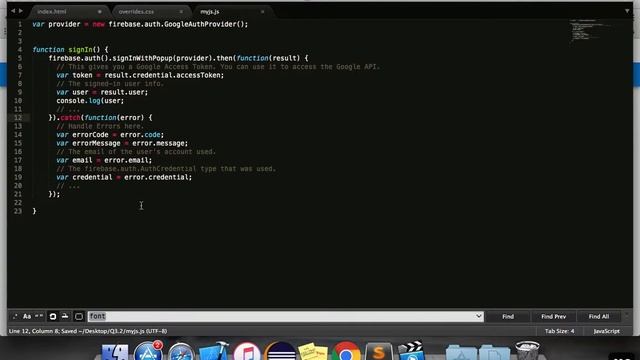This screenshot has height=360, width=640.
Task: Open iTunes from the dock
Action: (x=247, y=352)
